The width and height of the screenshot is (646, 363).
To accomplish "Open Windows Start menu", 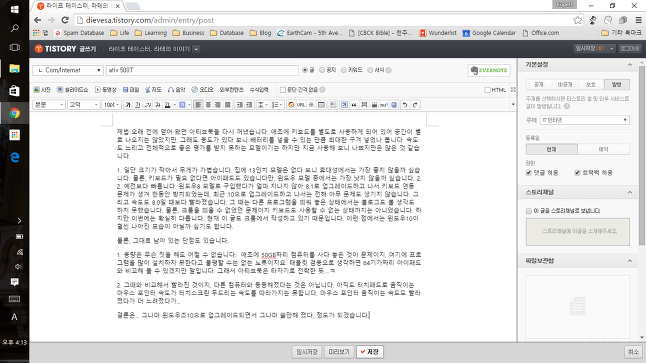I will pos(14,9).
